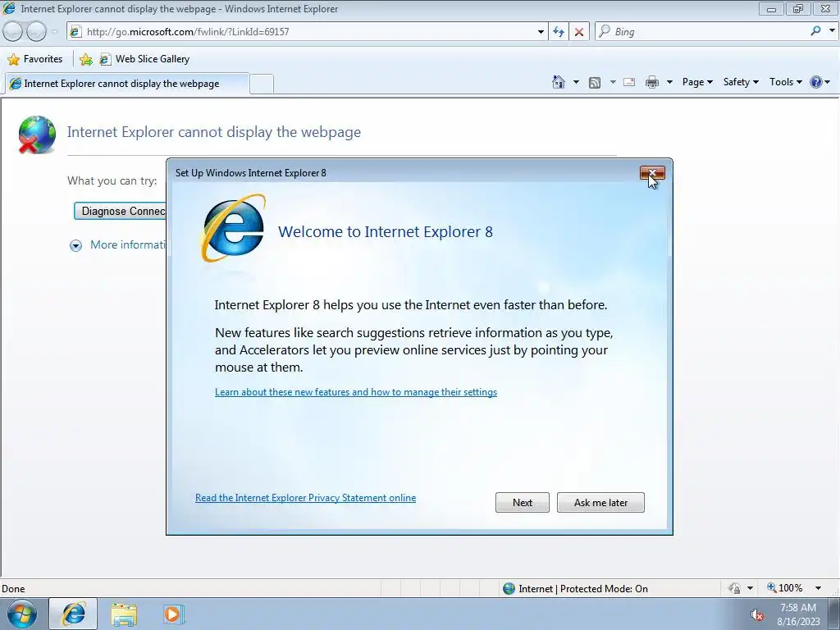Click the 'Internet Explorer cannot display the webpage' heading

[x=214, y=132]
